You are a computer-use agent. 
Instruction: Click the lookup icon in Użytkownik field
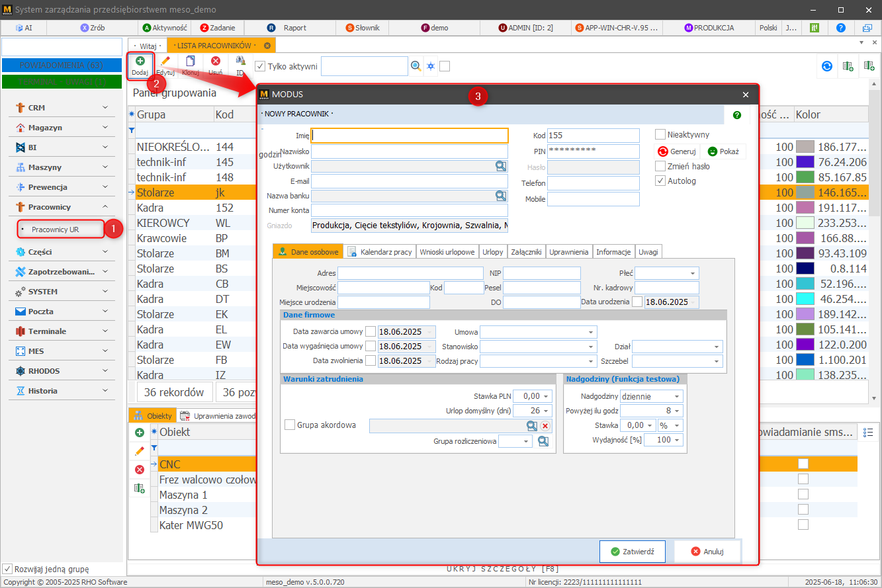pyautogui.click(x=501, y=166)
